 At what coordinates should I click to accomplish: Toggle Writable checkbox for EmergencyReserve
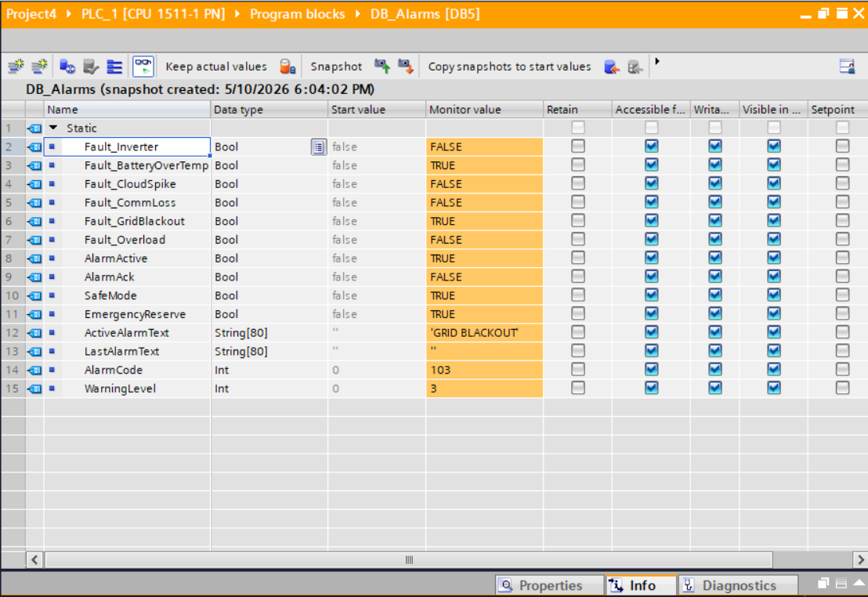[x=715, y=313]
